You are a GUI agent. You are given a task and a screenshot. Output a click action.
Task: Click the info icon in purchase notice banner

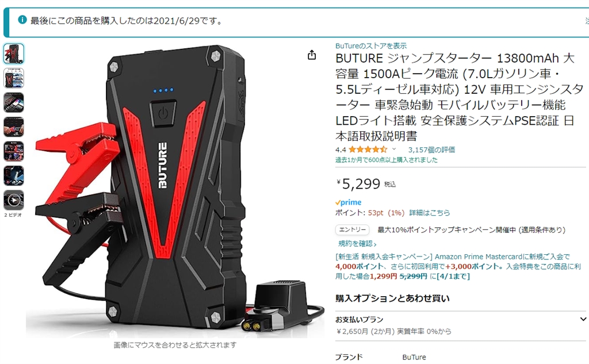(22, 20)
